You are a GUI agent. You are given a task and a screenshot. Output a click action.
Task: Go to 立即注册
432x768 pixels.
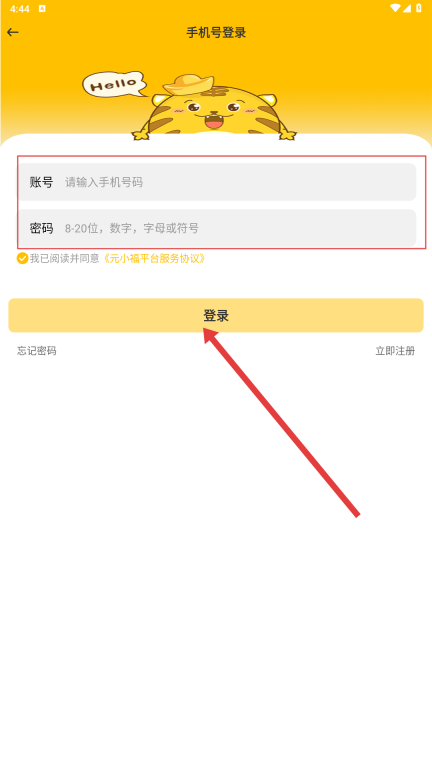(x=395, y=351)
